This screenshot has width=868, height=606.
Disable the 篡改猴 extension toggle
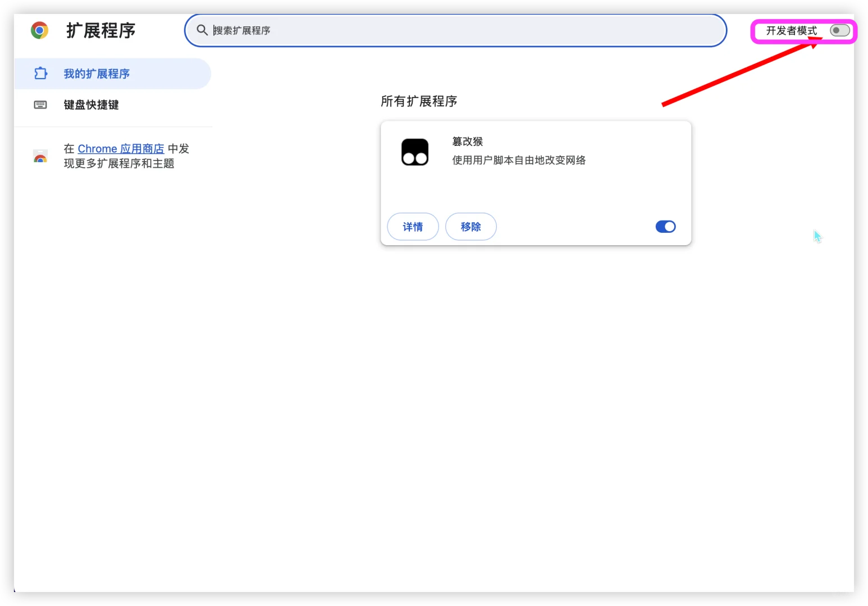(x=665, y=227)
